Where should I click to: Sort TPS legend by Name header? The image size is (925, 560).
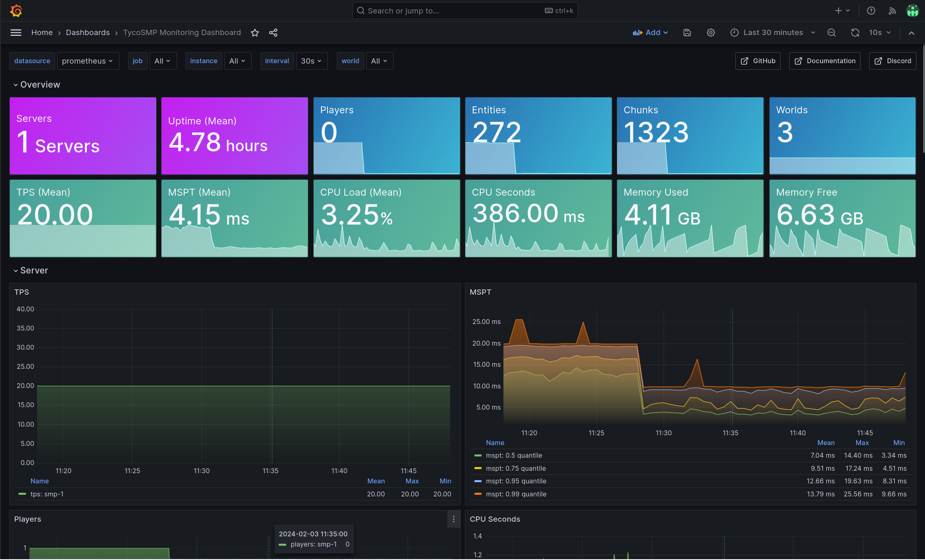pos(40,481)
